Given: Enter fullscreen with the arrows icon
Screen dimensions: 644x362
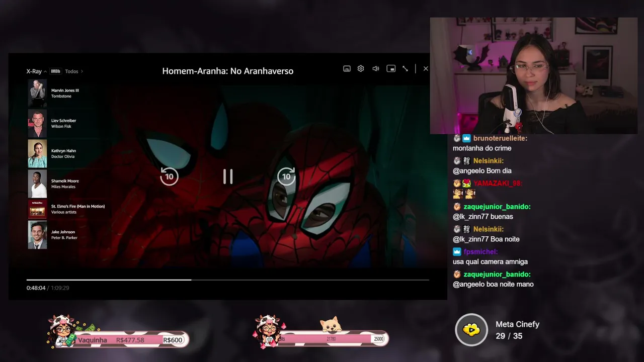Looking at the screenshot, I should [405, 69].
